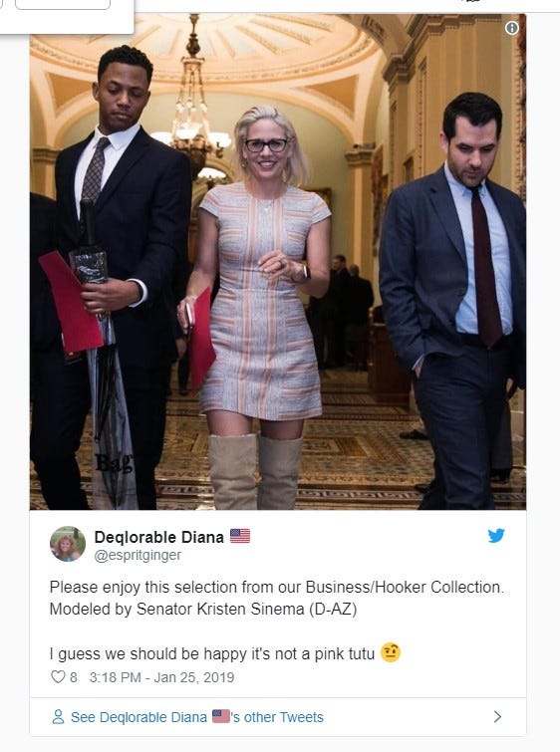Viewport: 560px width, 752px height.
Task: Click the US flag emoji next to the name
Action: coord(240,536)
